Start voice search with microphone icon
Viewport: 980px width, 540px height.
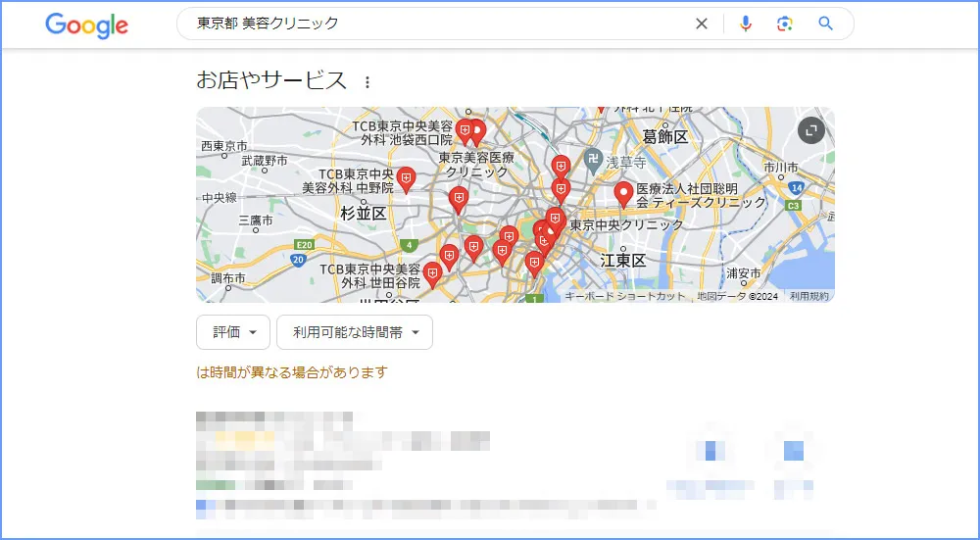[745, 24]
